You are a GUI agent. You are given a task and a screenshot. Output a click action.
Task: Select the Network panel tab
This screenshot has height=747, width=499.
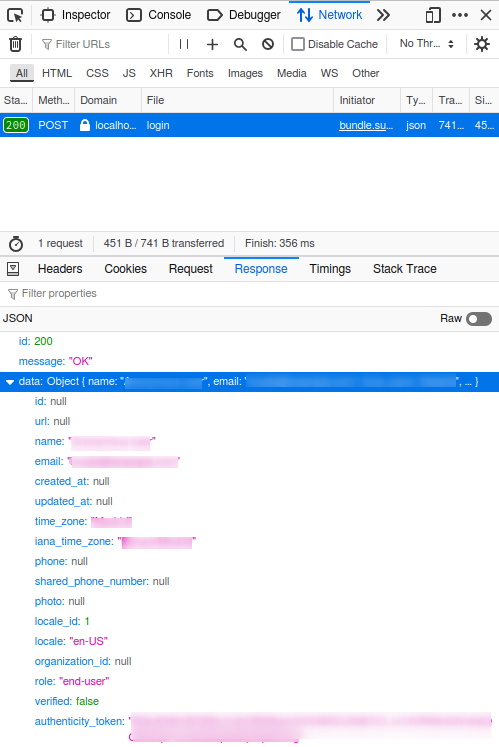[329, 15]
